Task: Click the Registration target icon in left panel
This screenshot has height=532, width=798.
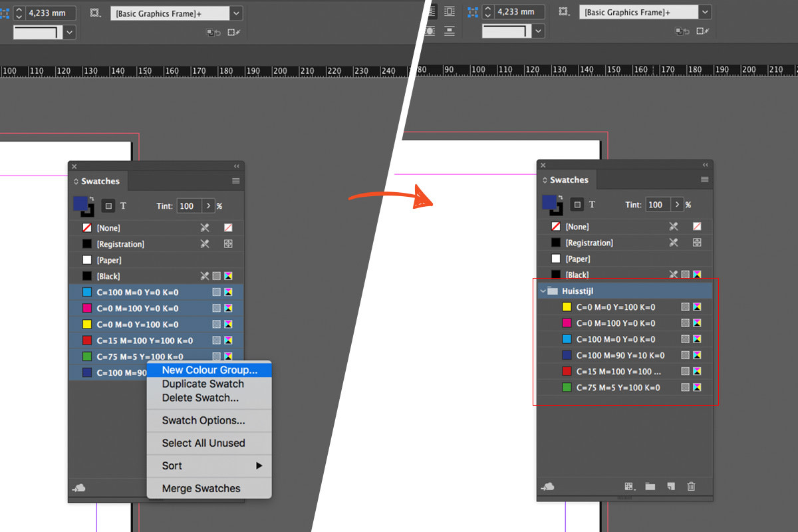Action: point(228,244)
